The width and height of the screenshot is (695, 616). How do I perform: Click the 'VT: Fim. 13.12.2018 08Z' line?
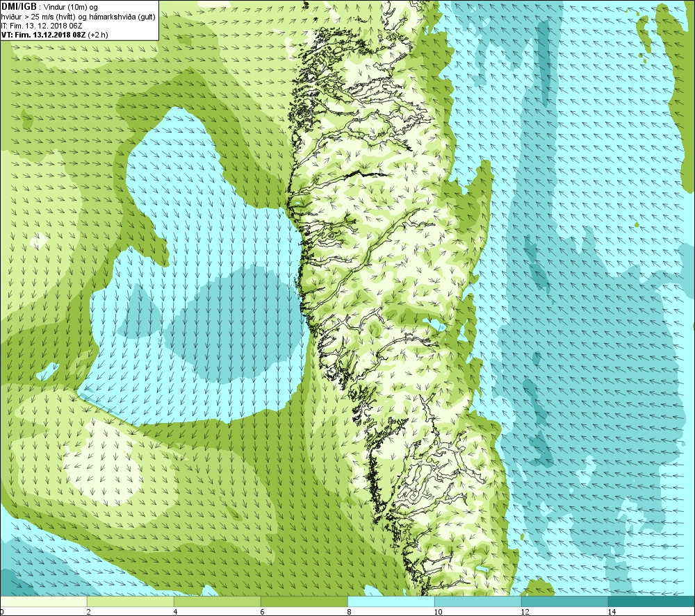pos(54,35)
